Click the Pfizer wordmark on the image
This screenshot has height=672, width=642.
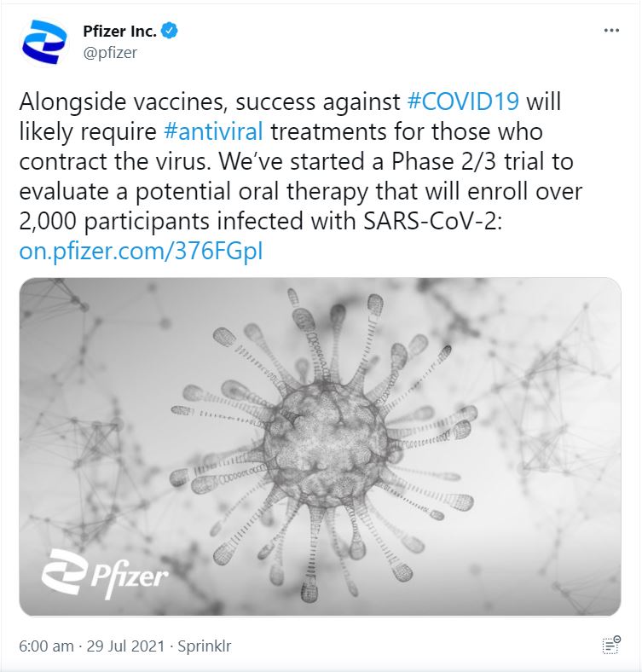(128, 574)
